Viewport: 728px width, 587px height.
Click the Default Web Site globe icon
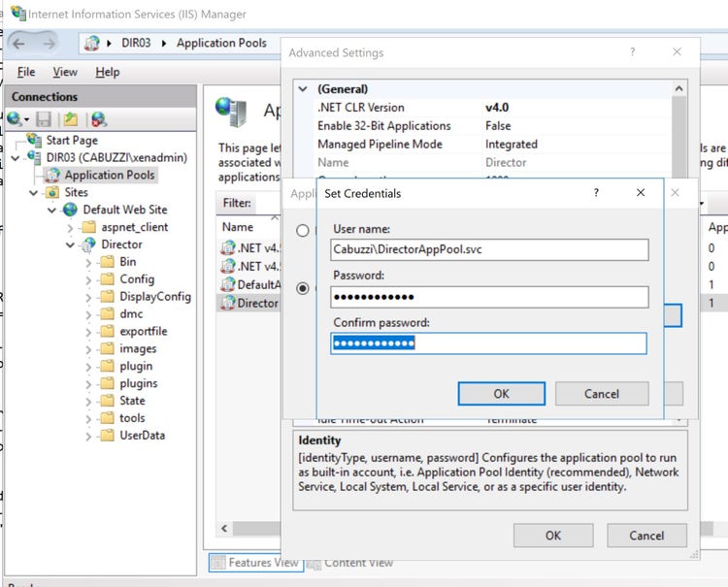pos(71,210)
